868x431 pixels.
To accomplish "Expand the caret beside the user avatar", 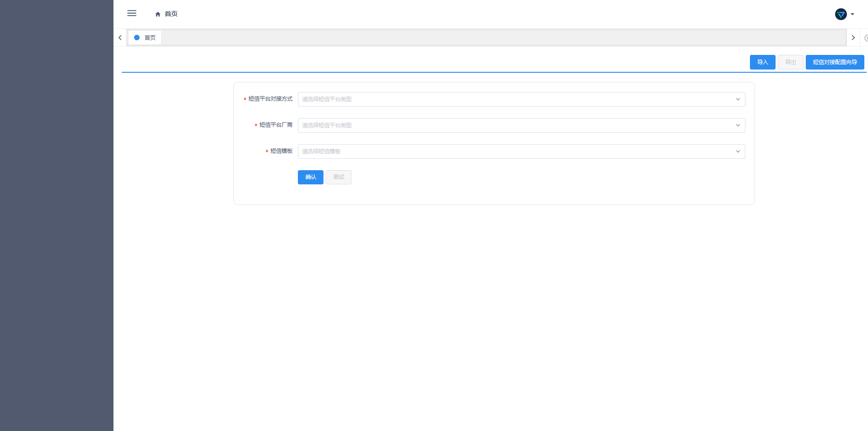I will click(852, 14).
